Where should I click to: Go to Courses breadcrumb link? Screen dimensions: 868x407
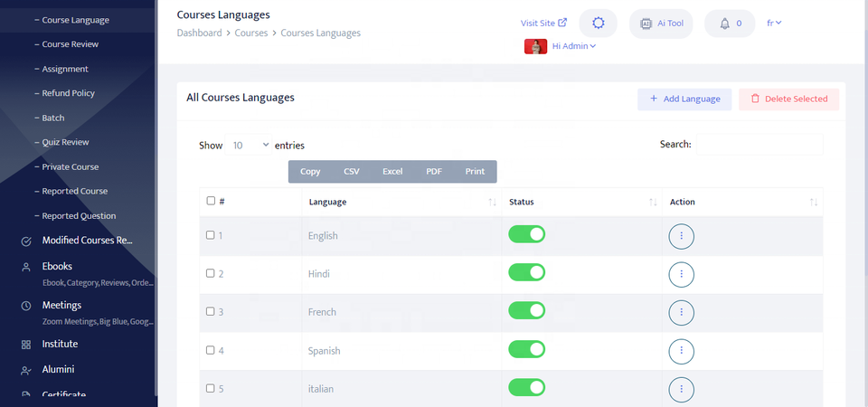pos(251,33)
